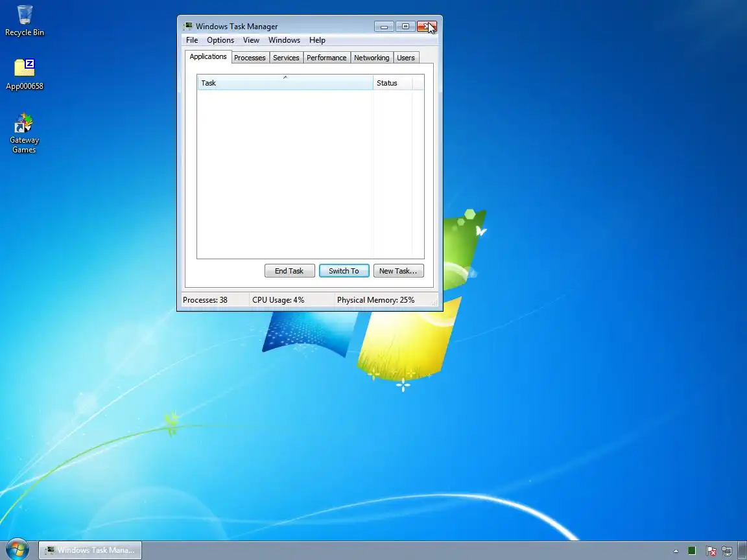This screenshot has width=747, height=560.
Task: Minimize the Task Manager window
Action: click(x=384, y=27)
